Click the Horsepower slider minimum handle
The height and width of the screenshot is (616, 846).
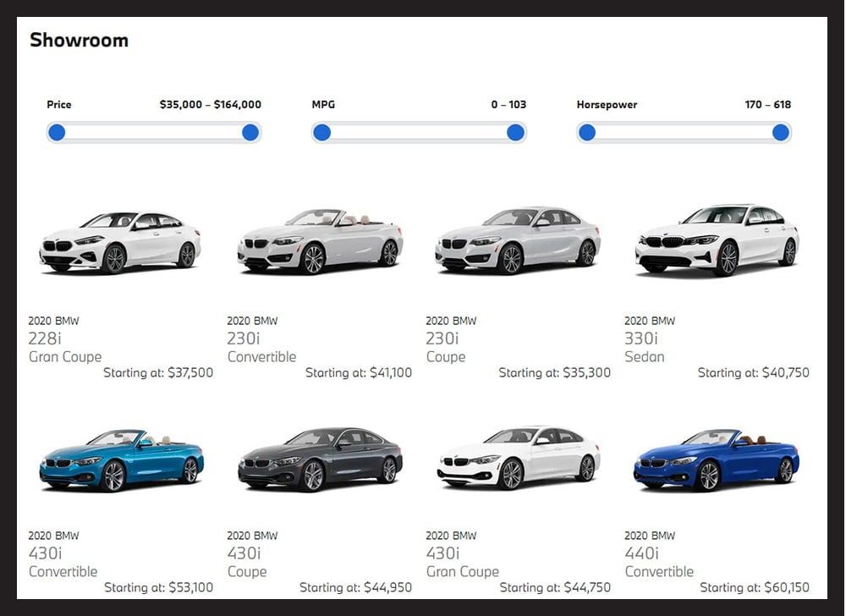pyautogui.click(x=587, y=132)
